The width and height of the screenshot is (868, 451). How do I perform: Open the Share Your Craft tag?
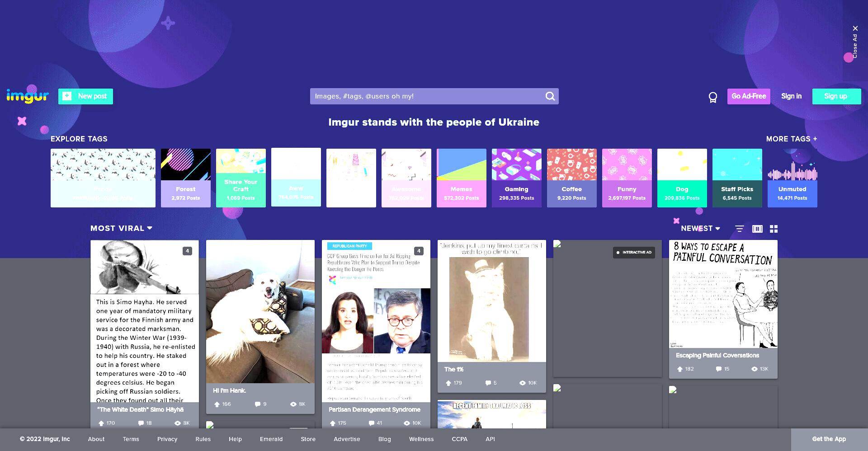pyautogui.click(x=241, y=178)
